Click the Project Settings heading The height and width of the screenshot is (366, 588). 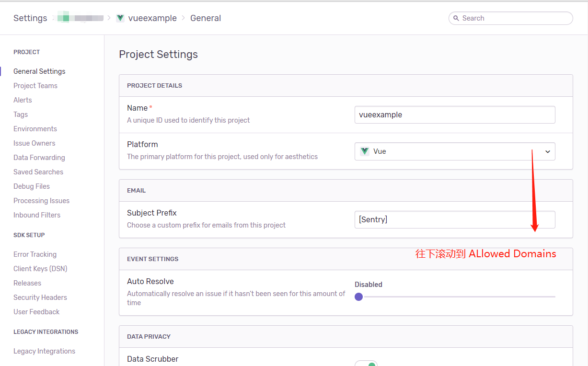pos(159,55)
